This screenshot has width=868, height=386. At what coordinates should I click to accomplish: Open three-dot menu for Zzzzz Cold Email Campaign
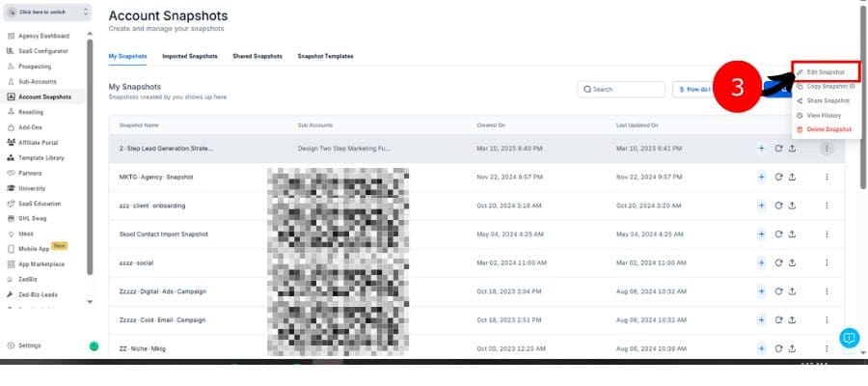[x=827, y=320]
